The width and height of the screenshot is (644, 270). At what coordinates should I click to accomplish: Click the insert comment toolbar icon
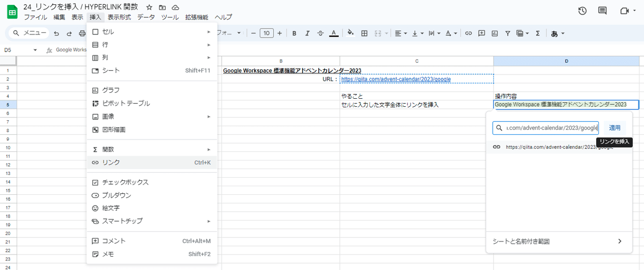coord(481,33)
